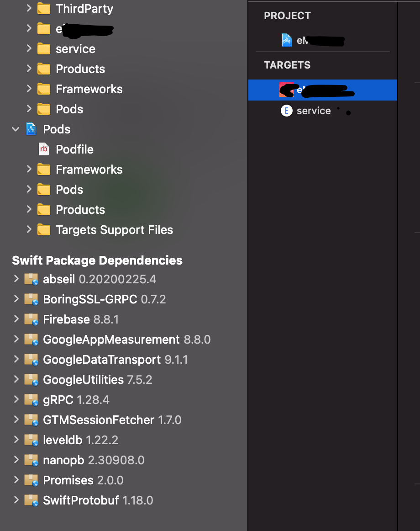Click the gRPC package icon

point(31,400)
